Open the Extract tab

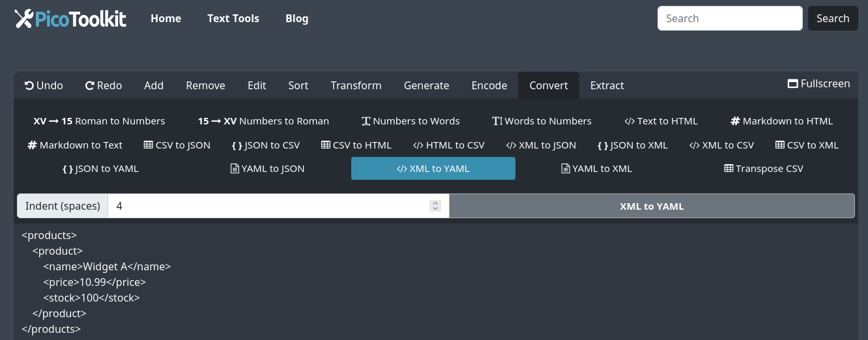(607, 85)
